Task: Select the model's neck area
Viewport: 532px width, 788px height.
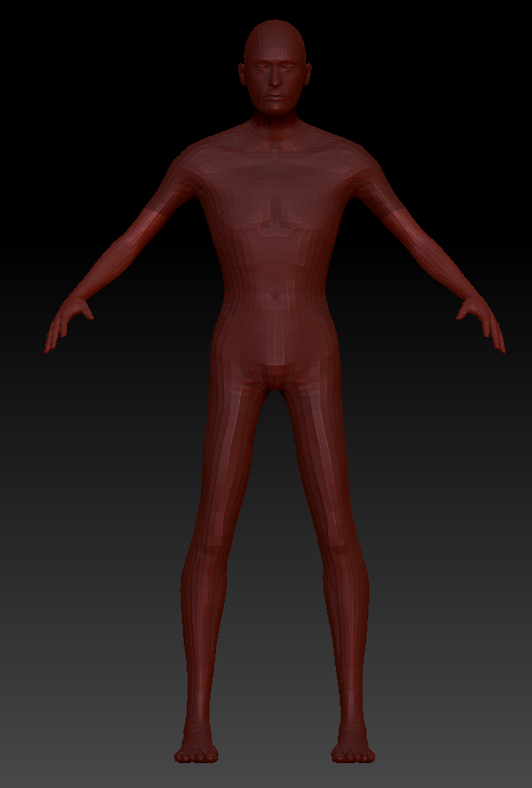Action: point(274,126)
